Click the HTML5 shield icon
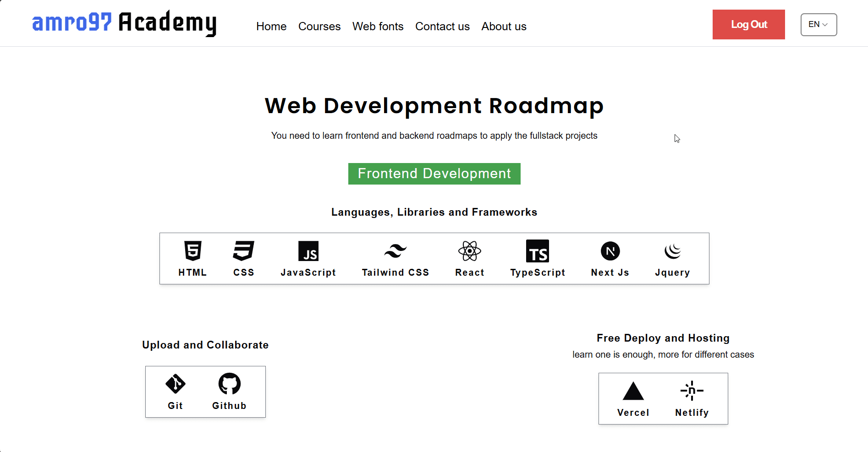Viewport: 868px width, 452px height. (192, 251)
